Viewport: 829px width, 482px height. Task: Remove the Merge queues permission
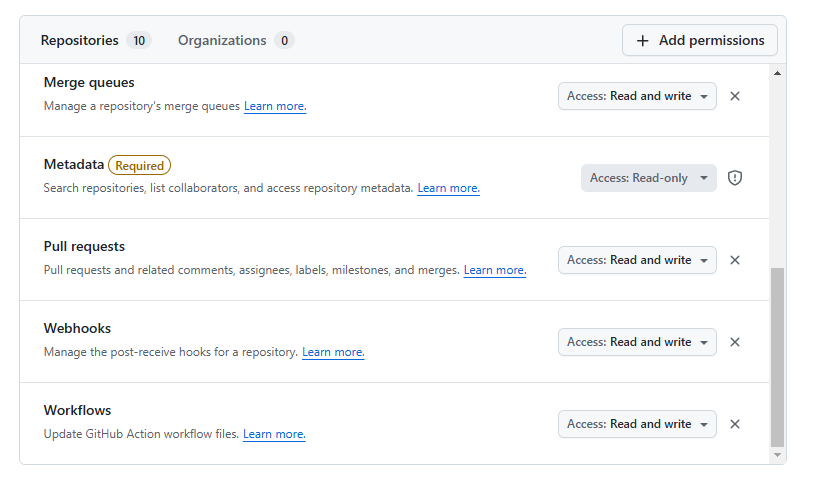(735, 96)
